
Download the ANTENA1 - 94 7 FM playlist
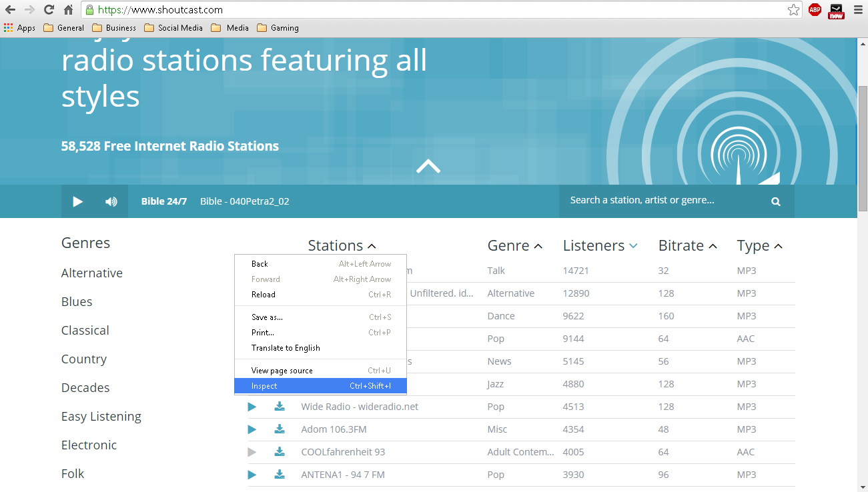pos(280,475)
